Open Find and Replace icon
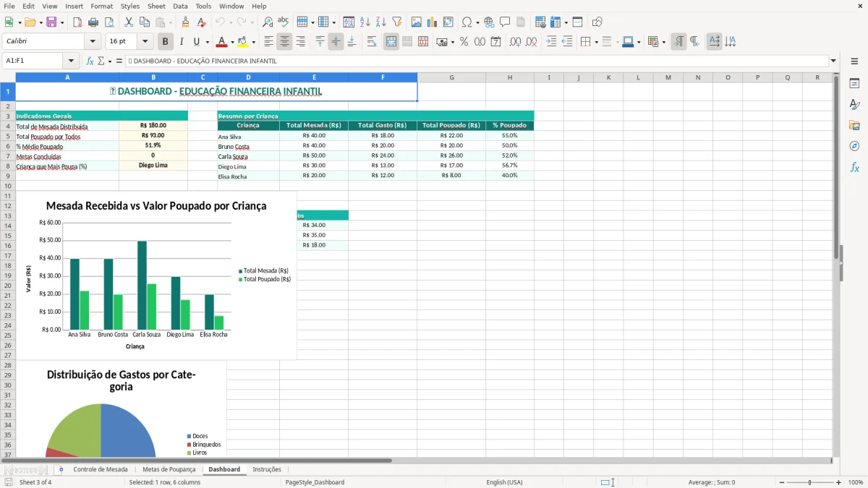The height and width of the screenshot is (488, 868). [268, 22]
